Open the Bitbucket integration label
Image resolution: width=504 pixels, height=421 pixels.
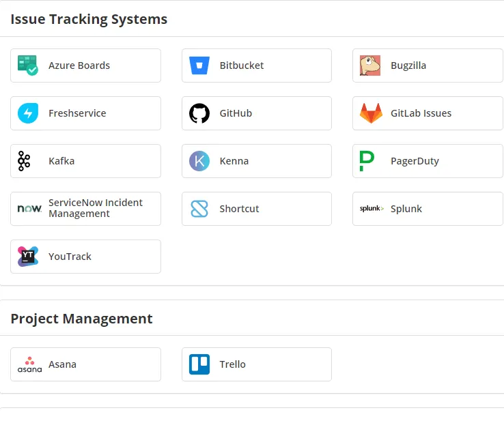click(x=242, y=66)
